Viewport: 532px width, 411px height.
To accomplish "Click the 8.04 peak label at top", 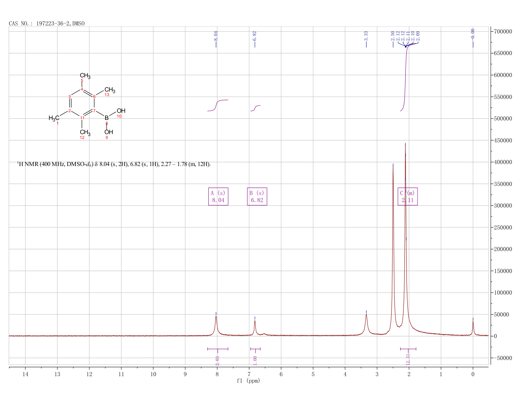I will (216, 36).
